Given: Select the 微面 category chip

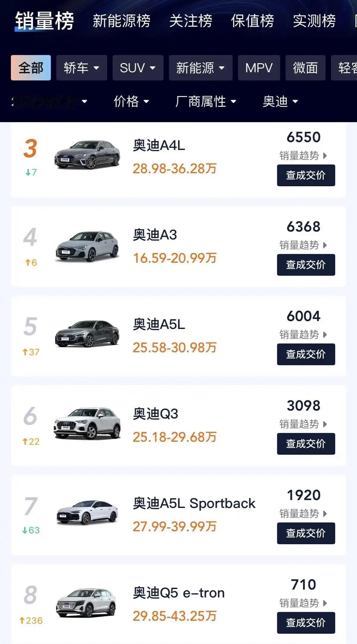Looking at the screenshot, I should click(305, 68).
